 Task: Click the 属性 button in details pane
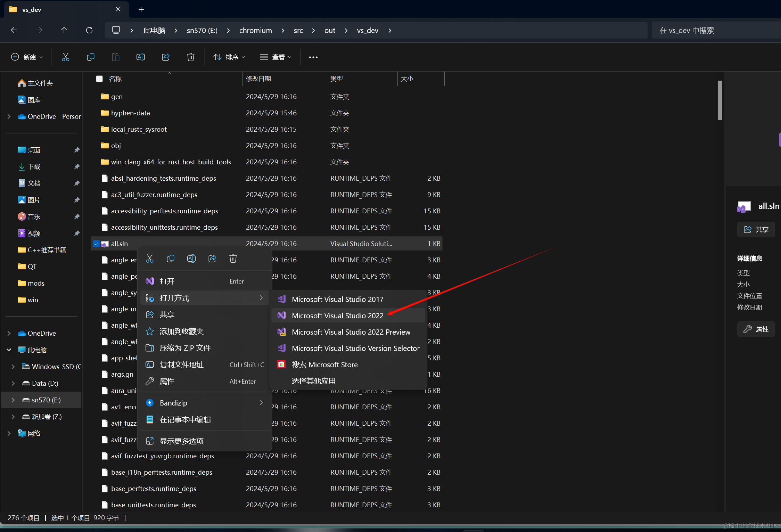(x=756, y=329)
